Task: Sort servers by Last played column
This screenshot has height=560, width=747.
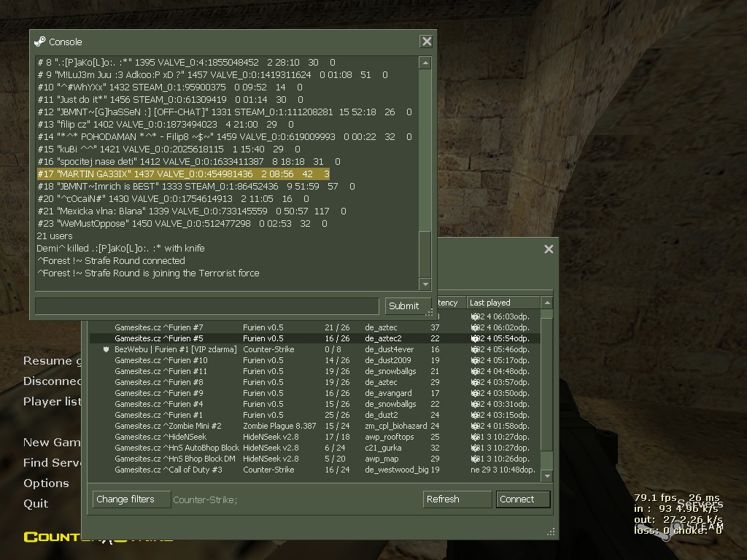Action: [x=503, y=303]
